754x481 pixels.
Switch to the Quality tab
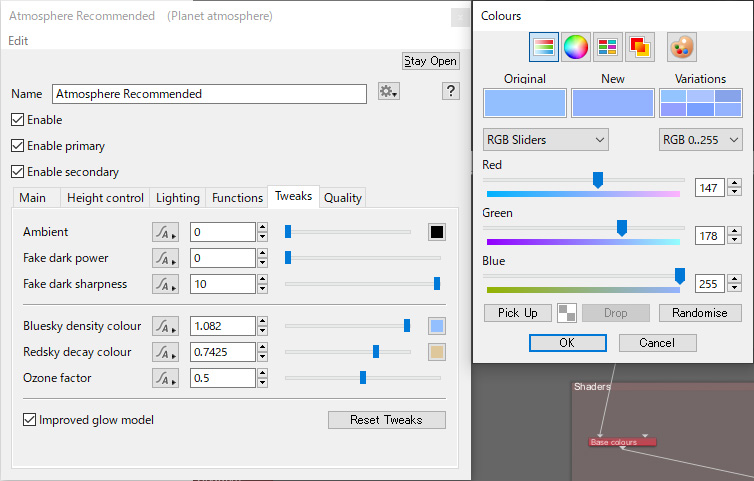(x=342, y=198)
